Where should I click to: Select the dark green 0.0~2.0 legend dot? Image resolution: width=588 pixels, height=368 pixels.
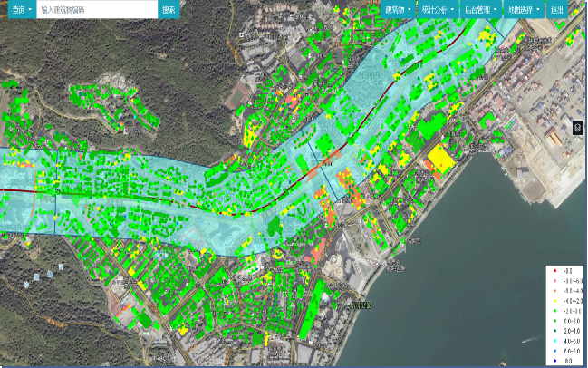pyautogui.click(x=554, y=320)
